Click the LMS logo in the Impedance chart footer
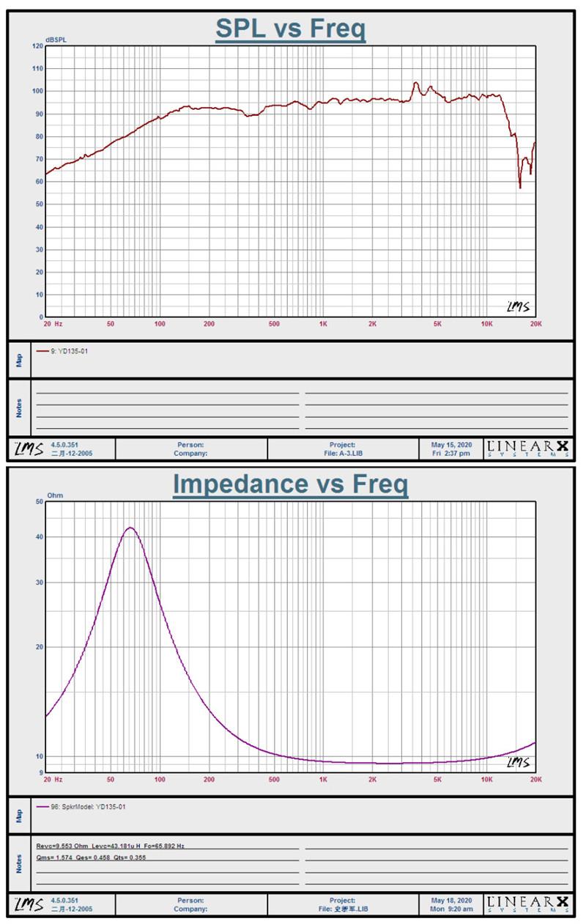Viewport: 586px width, 924px height. 29,903
